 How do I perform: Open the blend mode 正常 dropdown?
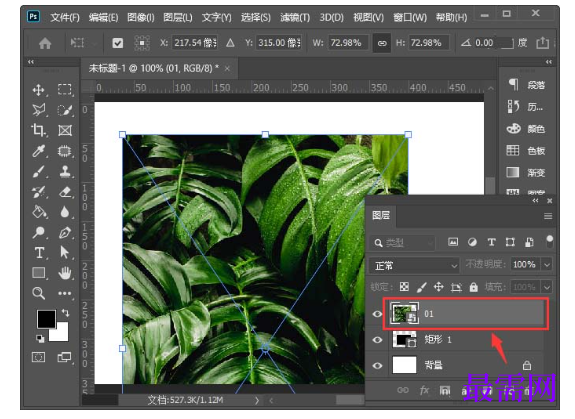(x=414, y=265)
